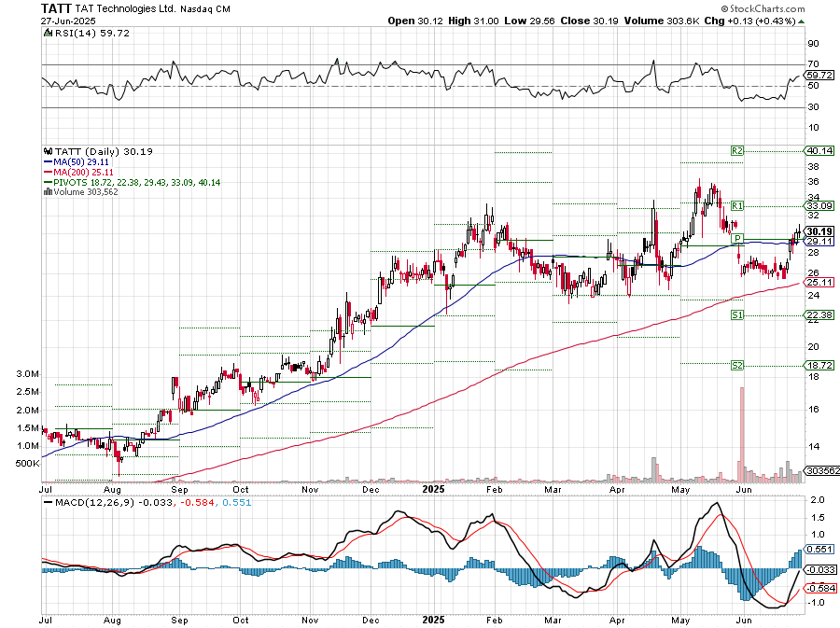Screen dimensions: 840x628
Task: Click the 3.0M volume axis label
Action: pyautogui.click(x=27, y=373)
